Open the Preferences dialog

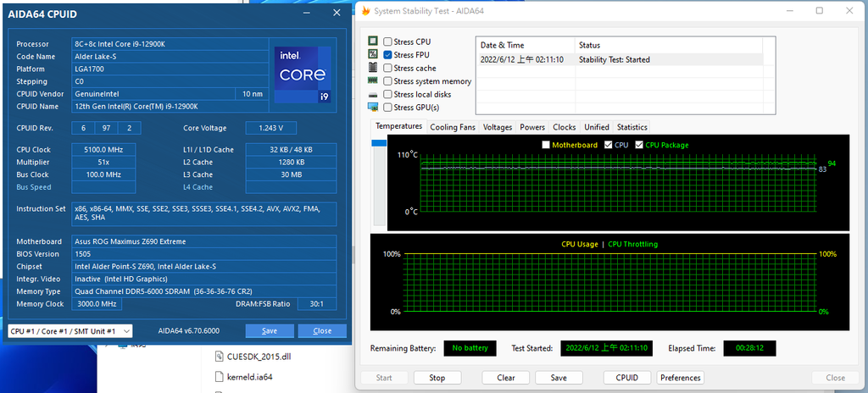pyautogui.click(x=681, y=378)
